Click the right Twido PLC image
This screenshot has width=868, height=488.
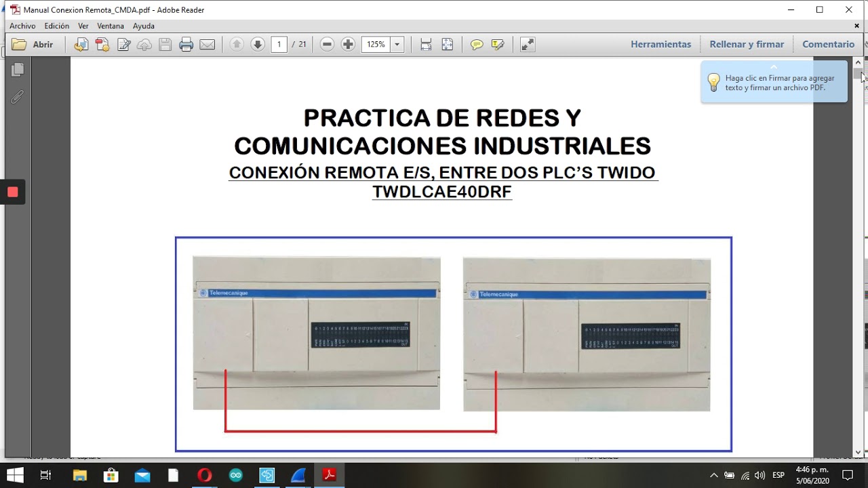pyautogui.click(x=587, y=334)
